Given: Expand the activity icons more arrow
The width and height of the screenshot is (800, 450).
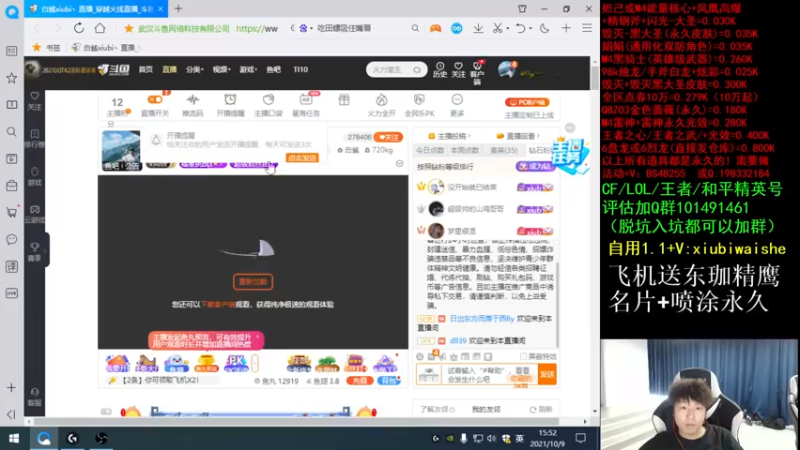Looking at the screenshot, I should pyautogui.click(x=255, y=363).
